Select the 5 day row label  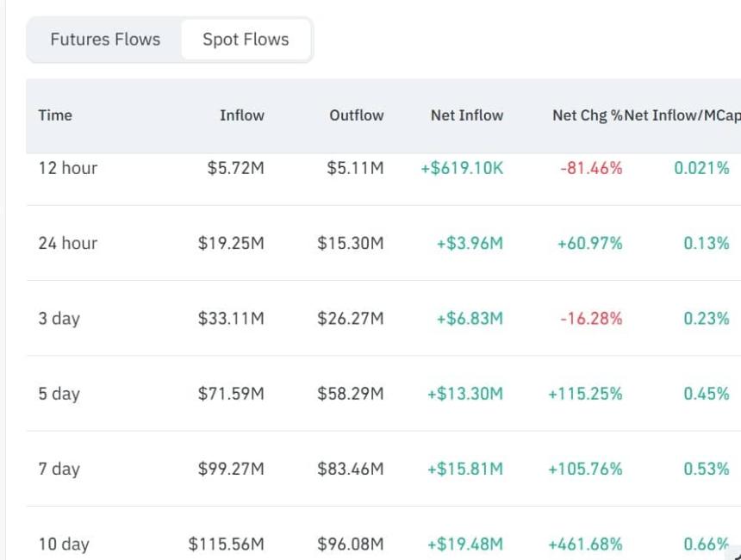pos(59,394)
